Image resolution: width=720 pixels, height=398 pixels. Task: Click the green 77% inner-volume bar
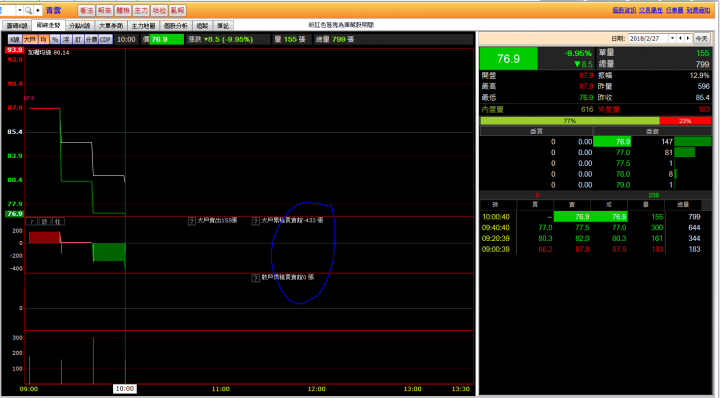tap(570, 121)
